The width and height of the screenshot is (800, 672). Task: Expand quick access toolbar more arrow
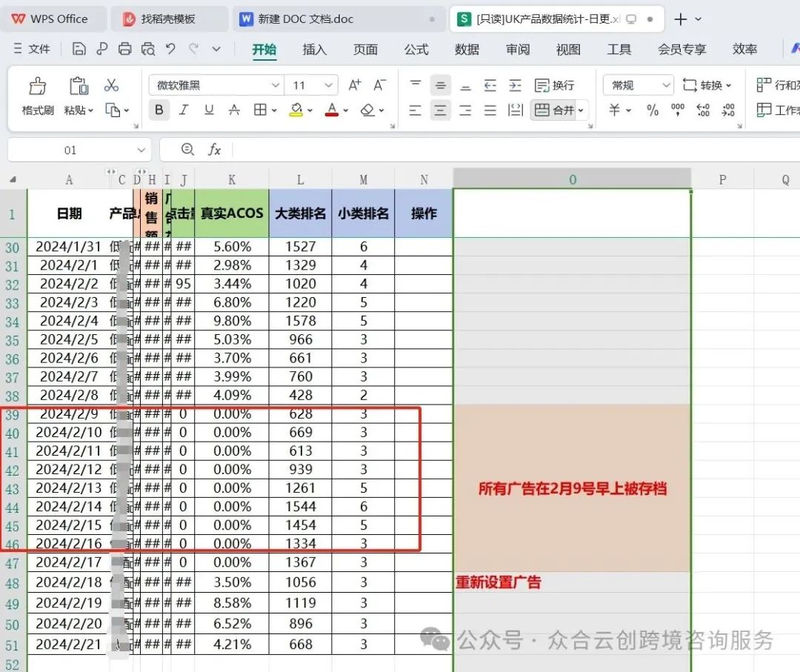[216, 49]
